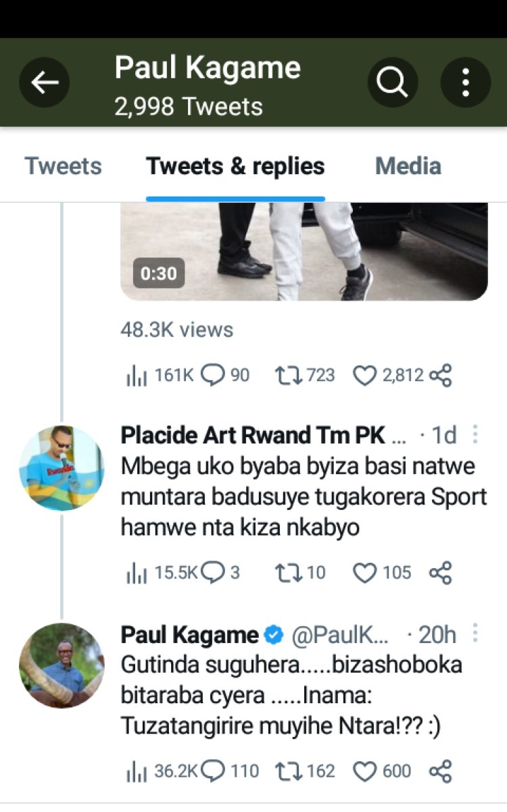Like Paul Kagame's reply with 600 likes
This screenshot has width=507, height=812.
pyautogui.click(x=365, y=771)
